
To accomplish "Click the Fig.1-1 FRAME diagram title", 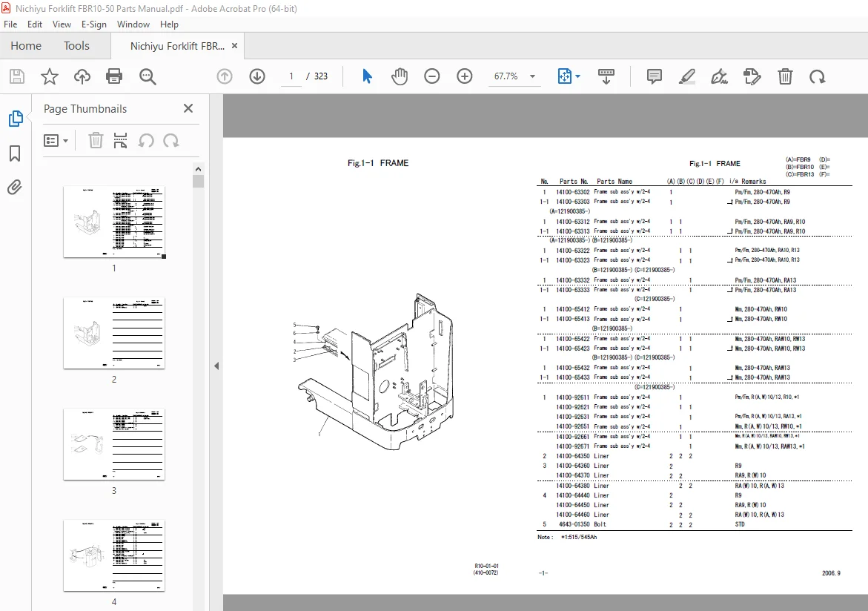I will (x=378, y=163).
